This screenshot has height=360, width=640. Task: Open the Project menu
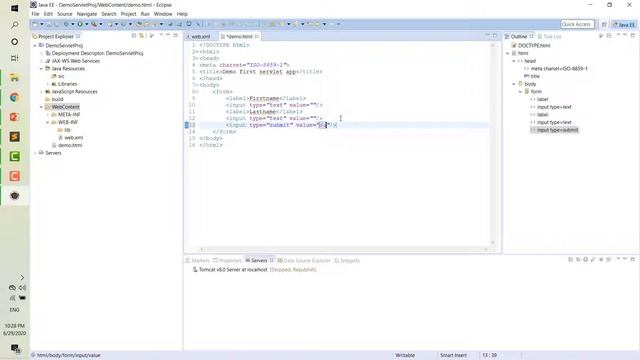pyautogui.click(x=129, y=14)
